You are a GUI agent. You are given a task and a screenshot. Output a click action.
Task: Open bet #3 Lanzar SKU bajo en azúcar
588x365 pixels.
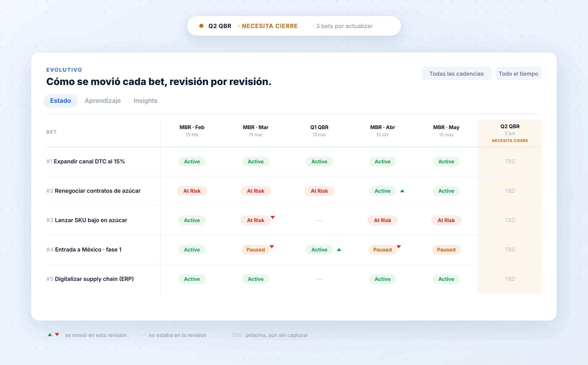pyautogui.click(x=87, y=220)
